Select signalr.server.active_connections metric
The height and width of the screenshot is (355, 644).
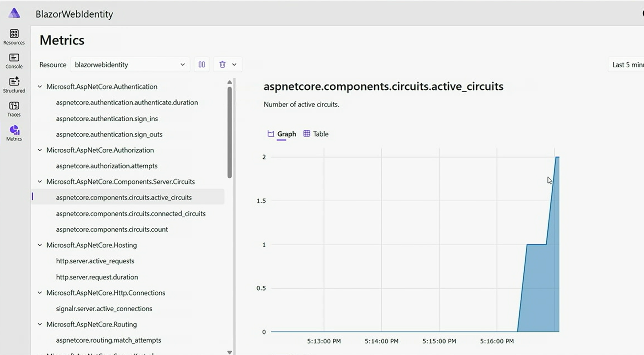[x=104, y=309]
